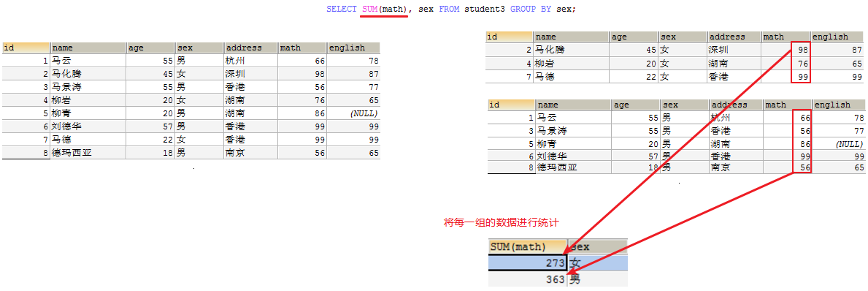This screenshot has width=868, height=291.
Task: Select the 柳岩 name cell in the three-row female table
Action: click(572, 63)
